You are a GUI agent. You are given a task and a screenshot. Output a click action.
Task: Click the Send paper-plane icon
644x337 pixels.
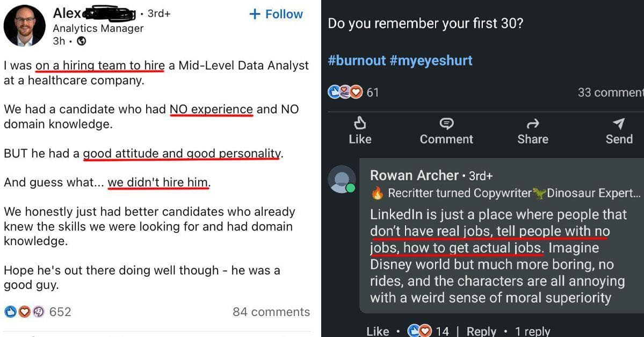click(619, 124)
